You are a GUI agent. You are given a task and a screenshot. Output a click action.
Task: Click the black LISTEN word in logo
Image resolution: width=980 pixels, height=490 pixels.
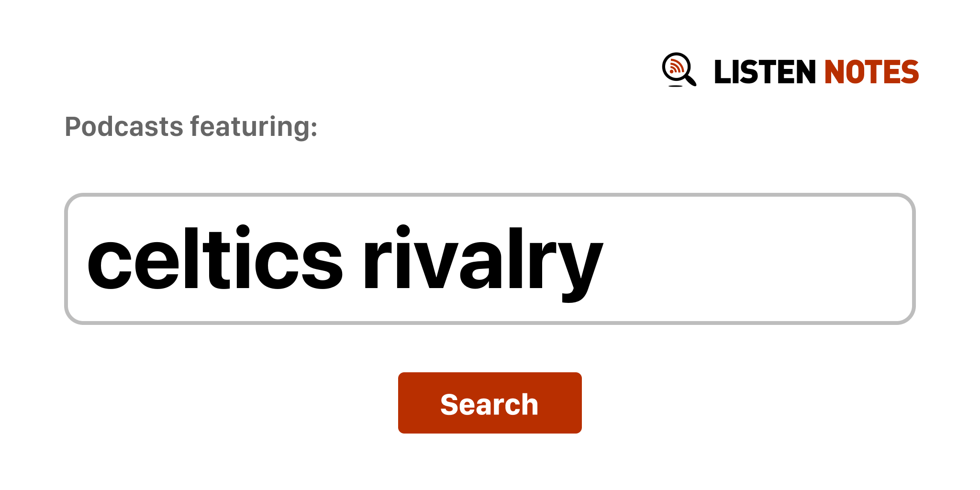(764, 72)
